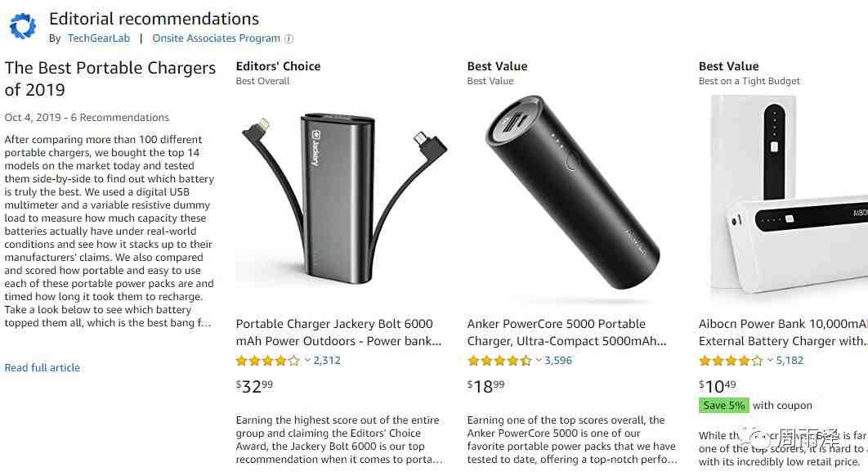The height and width of the screenshot is (476, 868).
Task: Expand the Anker PowerCore rating breakdown chevron
Action: 539,361
